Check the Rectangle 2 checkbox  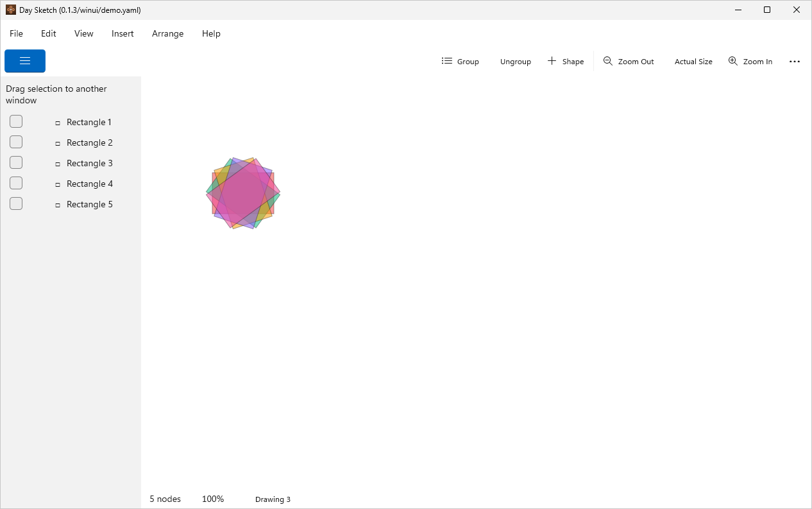pyautogui.click(x=16, y=142)
